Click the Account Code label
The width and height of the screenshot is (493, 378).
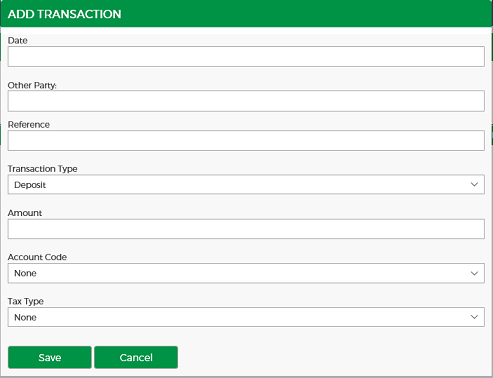pyautogui.click(x=37, y=257)
